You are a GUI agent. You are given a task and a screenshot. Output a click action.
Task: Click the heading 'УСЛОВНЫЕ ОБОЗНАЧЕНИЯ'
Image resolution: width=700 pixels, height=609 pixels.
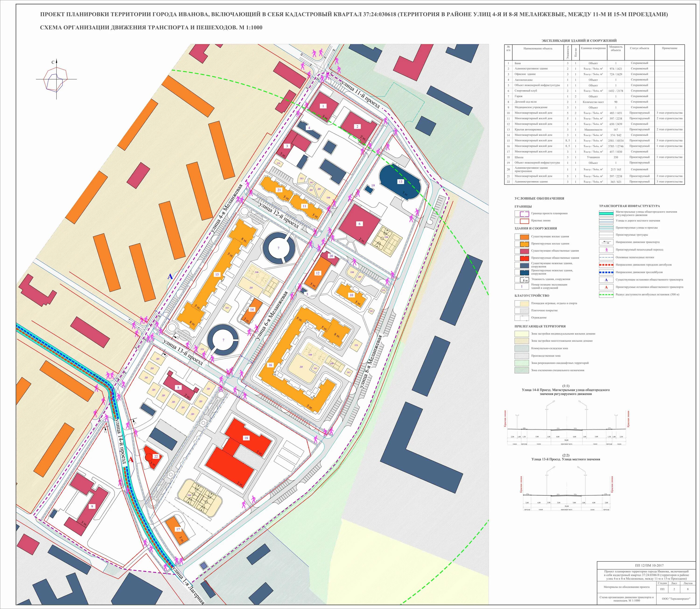[x=539, y=199]
